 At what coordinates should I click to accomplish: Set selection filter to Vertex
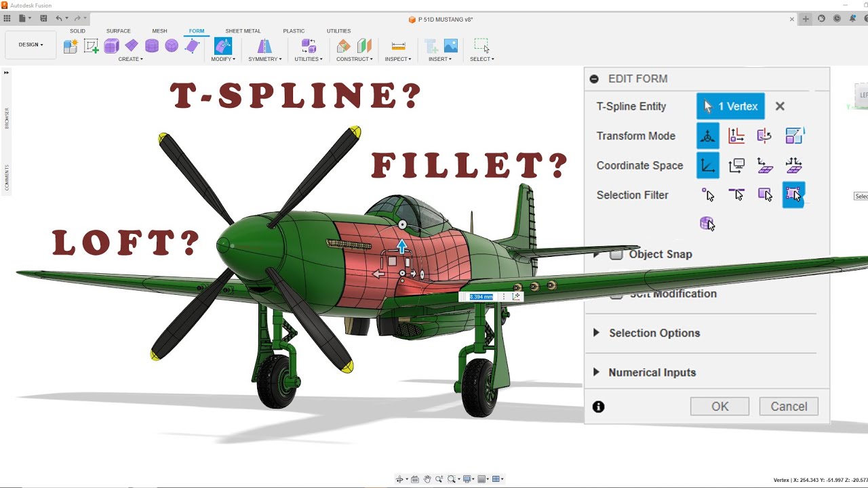[x=708, y=195]
